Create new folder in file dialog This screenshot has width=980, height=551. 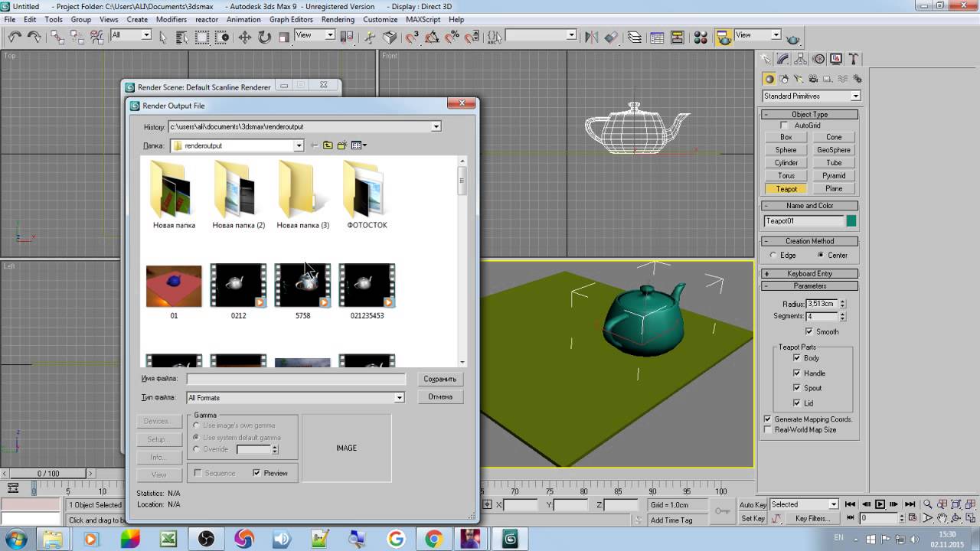[342, 145]
